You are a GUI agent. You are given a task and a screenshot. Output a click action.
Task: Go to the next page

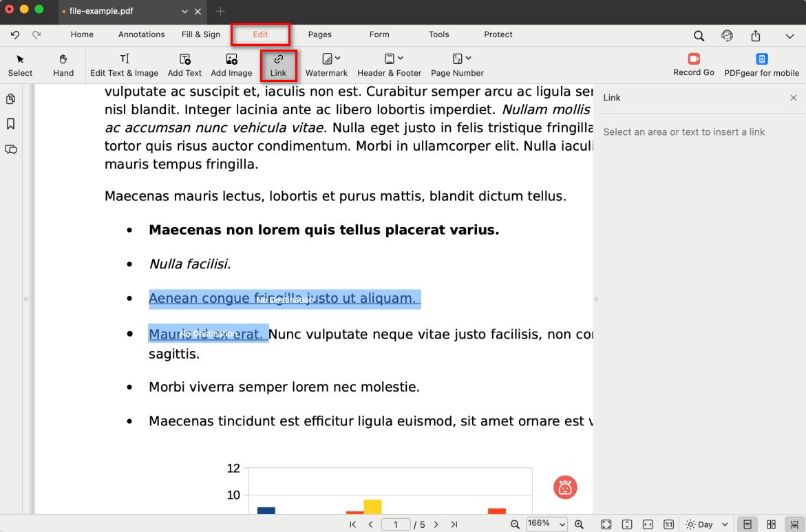click(x=436, y=524)
